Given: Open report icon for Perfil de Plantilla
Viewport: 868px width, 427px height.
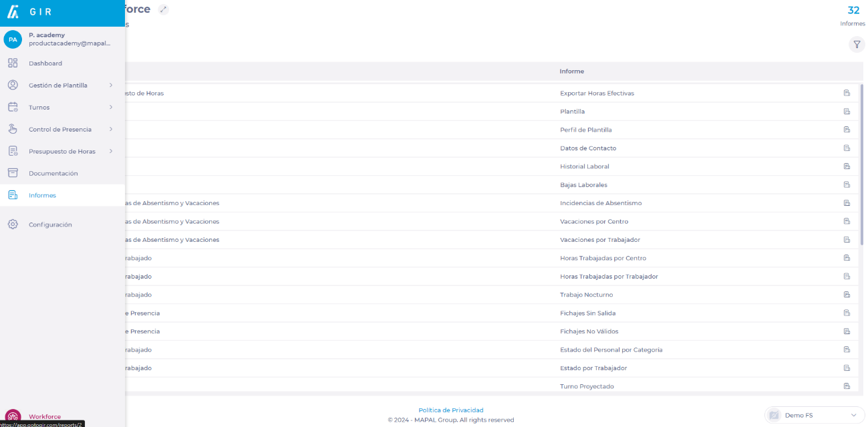Looking at the screenshot, I should (x=847, y=130).
